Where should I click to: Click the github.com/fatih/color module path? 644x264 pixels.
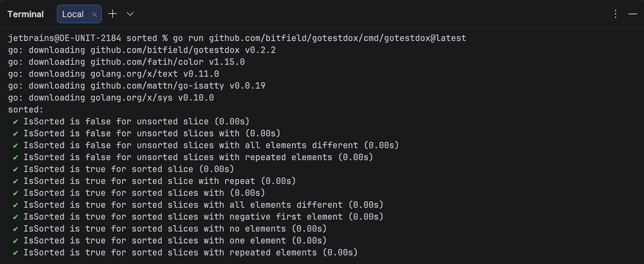(x=147, y=62)
